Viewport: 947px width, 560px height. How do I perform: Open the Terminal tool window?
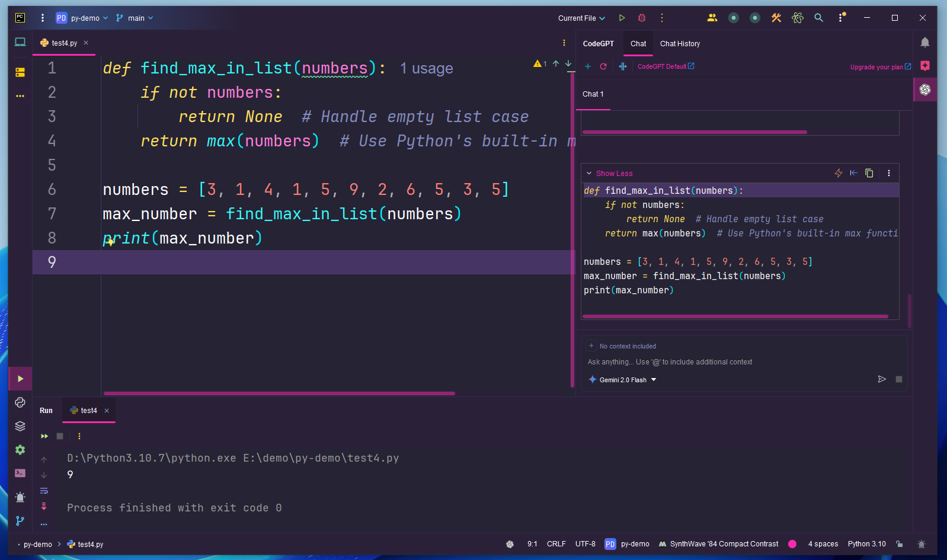click(x=20, y=473)
